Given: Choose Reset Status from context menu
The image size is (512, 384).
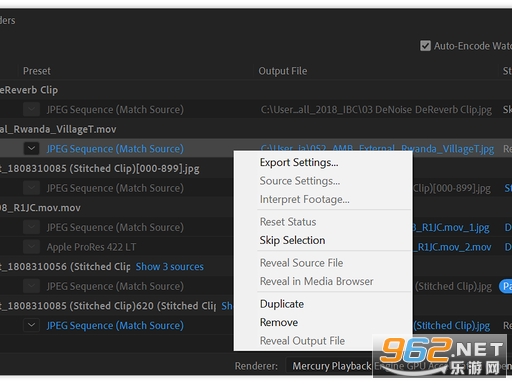Looking at the screenshot, I should tap(288, 222).
